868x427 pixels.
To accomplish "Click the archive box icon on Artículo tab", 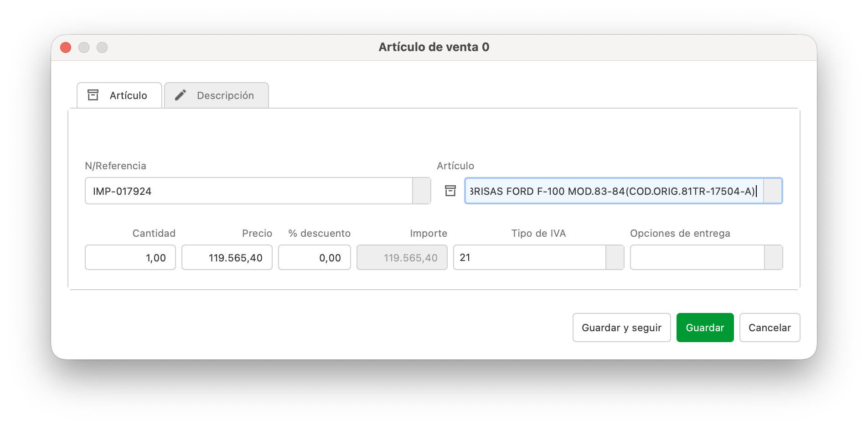I will pos(93,95).
